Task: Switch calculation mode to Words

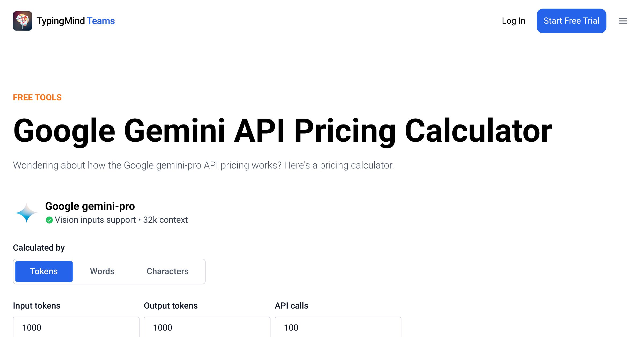Action: (102, 271)
